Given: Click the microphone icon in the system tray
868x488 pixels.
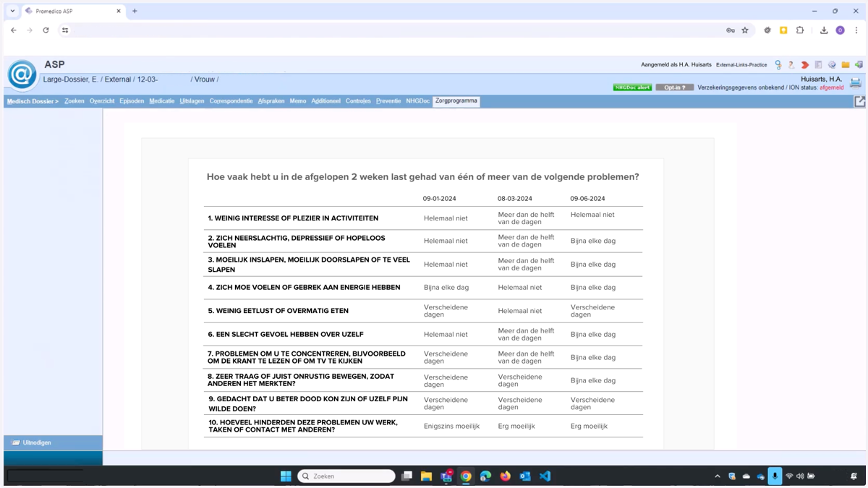Looking at the screenshot, I should pos(775,476).
